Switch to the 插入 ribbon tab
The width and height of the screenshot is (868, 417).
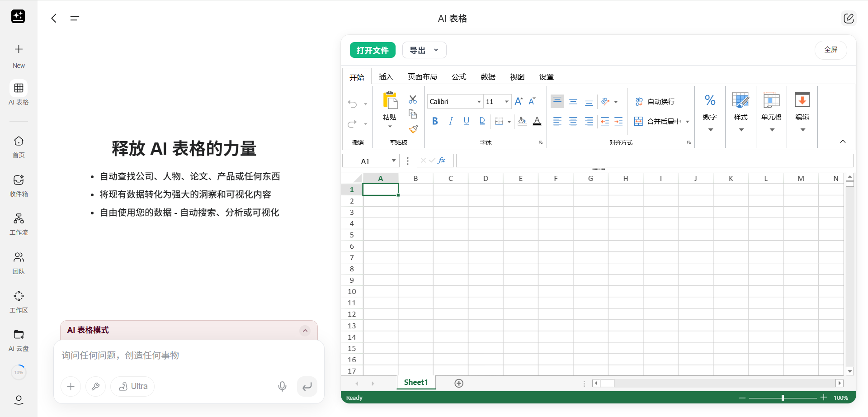386,77
